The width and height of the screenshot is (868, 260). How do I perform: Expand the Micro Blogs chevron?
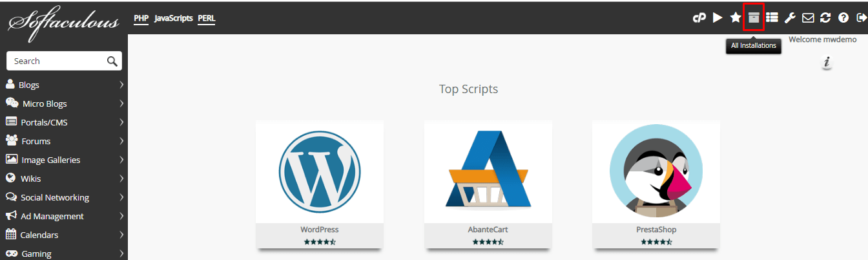(x=121, y=103)
